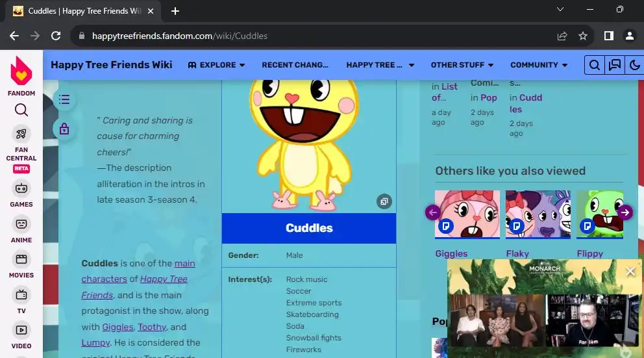Open the 'Cuddles' recent activity link
The height and width of the screenshot is (358, 644).
(x=526, y=103)
